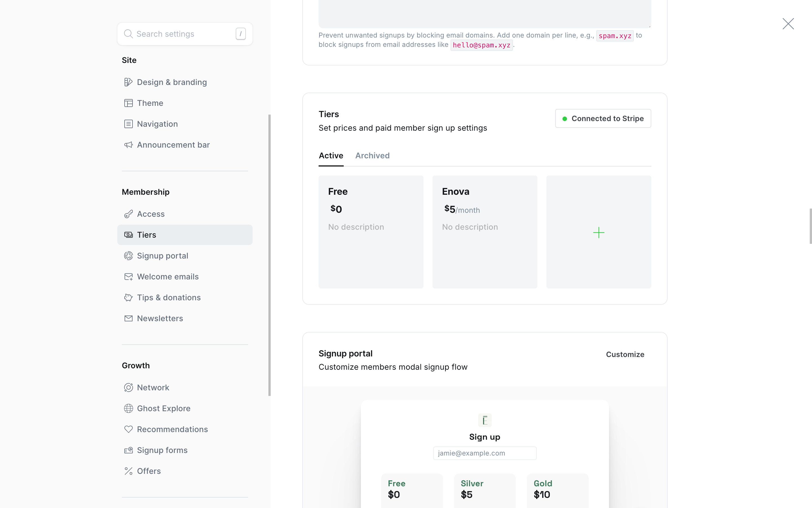Viewport: 812px width, 508px height.
Task: Open the Enova tier card
Action: click(x=484, y=232)
